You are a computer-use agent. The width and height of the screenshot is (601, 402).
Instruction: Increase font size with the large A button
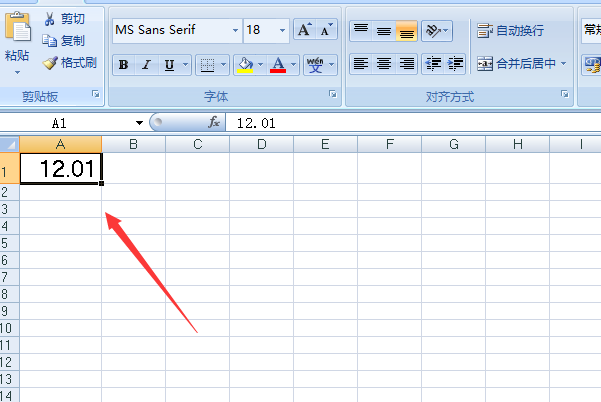(304, 30)
